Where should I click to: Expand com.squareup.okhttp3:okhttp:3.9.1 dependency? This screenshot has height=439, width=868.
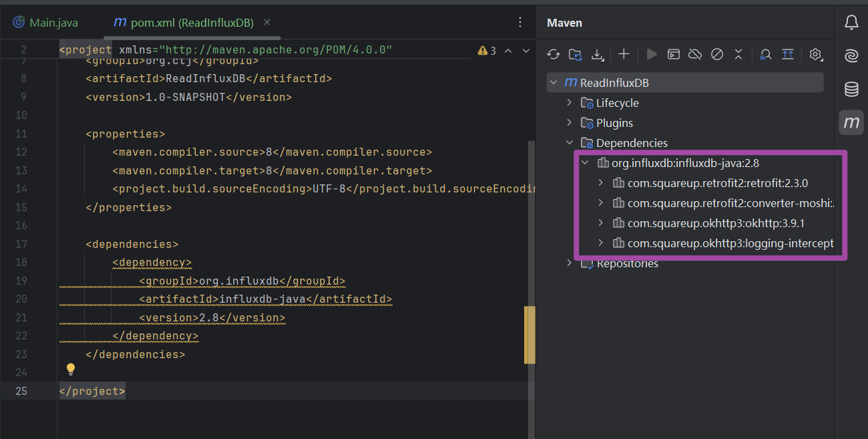(x=601, y=223)
